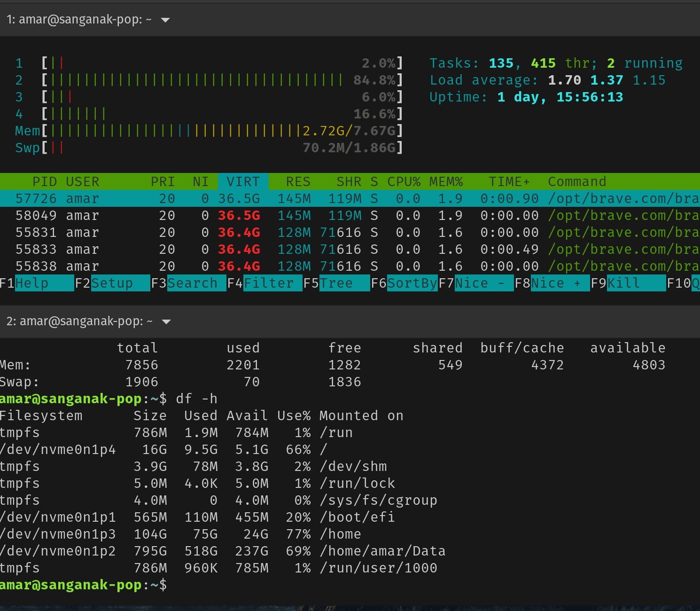Click the buff/cache value 4372
This screenshot has height=611, width=700.
click(x=547, y=365)
